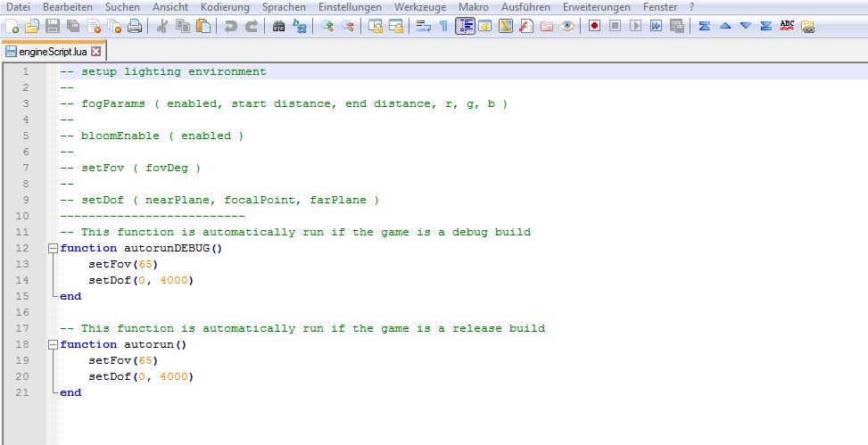
Task: Toggle word wrap in the toolbar
Action: point(423,26)
